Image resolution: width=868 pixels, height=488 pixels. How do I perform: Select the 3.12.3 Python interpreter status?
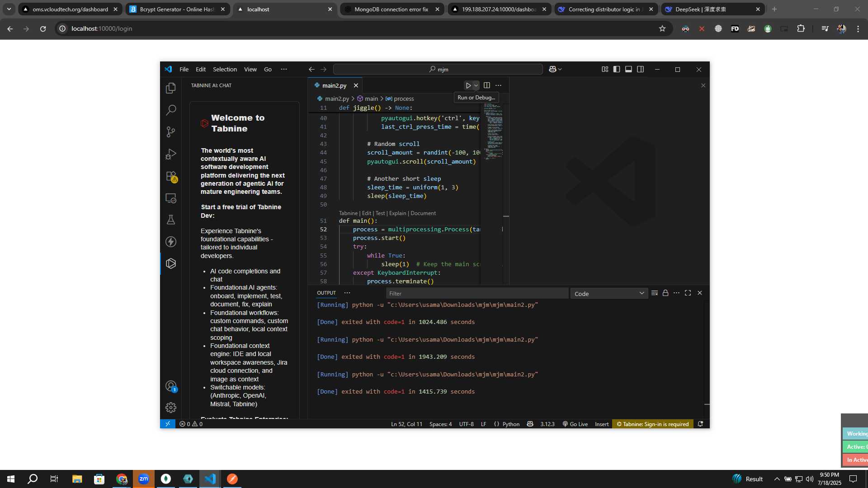click(x=547, y=424)
